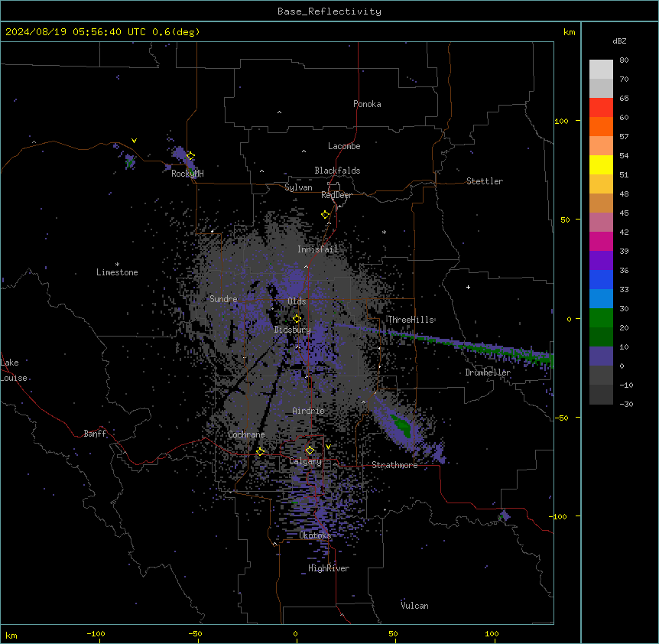This screenshot has width=659, height=644.
Task: Select the yellow 51-54 dBZ legend swatch
Action: click(x=601, y=164)
